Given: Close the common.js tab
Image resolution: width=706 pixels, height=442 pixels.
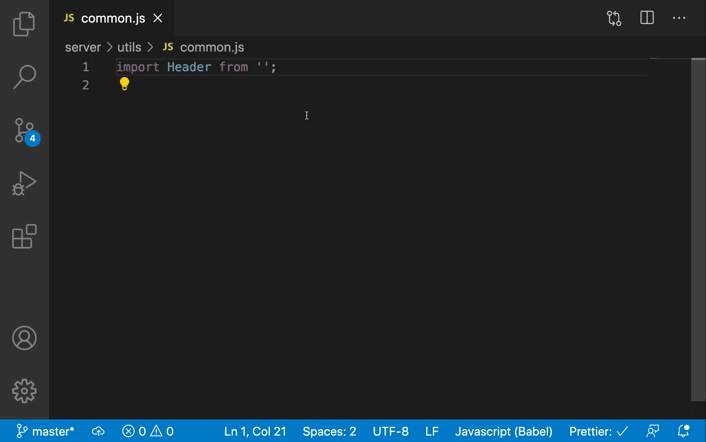Looking at the screenshot, I should pos(158,18).
